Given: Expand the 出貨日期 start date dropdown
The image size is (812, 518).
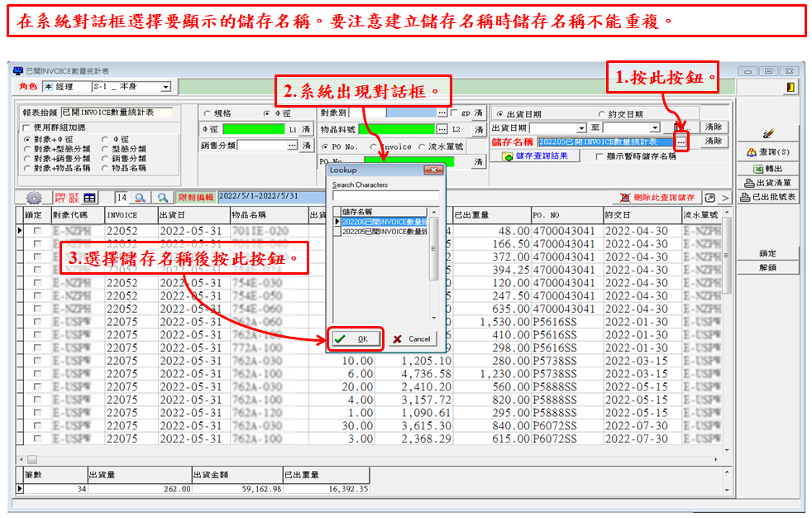Looking at the screenshot, I should pos(580,127).
